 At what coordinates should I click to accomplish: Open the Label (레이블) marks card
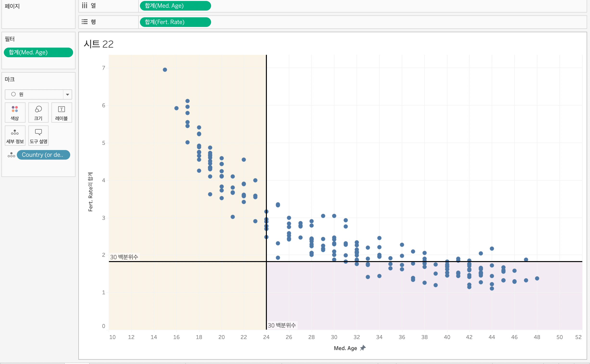pyautogui.click(x=62, y=113)
